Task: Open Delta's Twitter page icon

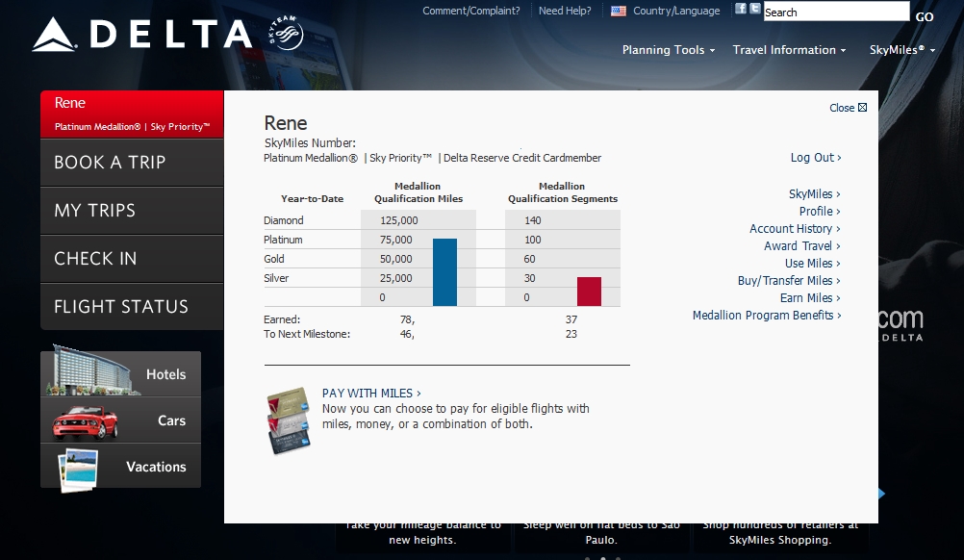Action: [754, 9]
